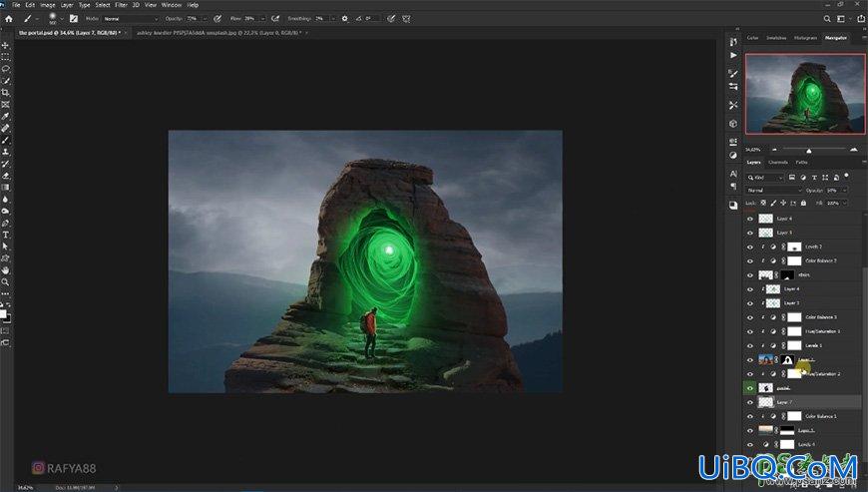Click the Navigator preview thumbnail

(805, 94)
